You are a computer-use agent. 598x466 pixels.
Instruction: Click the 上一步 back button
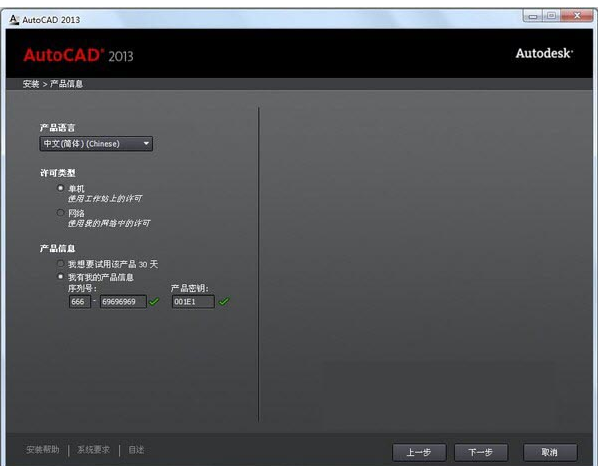pyautogui.click(x=419, y=453)
